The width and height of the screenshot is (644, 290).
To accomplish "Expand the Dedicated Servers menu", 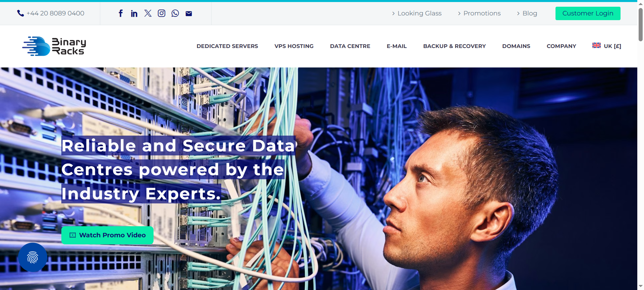I will [227, 46].
